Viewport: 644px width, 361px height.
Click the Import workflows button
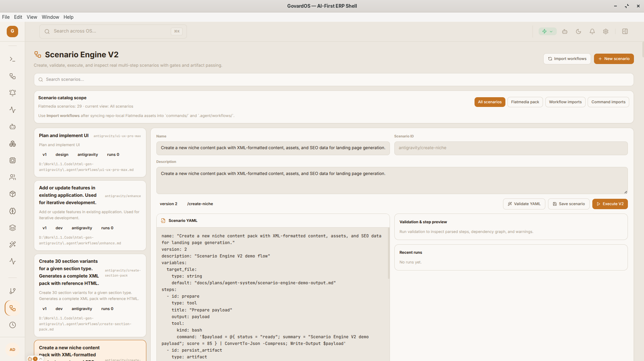click(567, 59)
